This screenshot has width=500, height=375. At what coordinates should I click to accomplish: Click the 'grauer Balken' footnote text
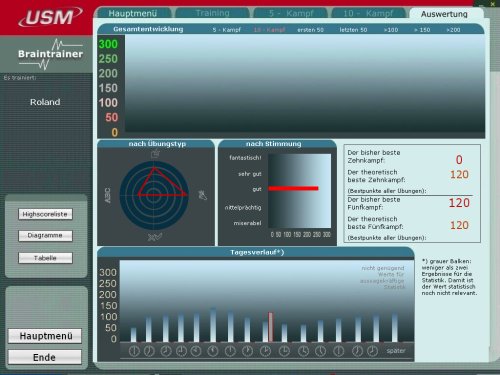coord(449,277)
